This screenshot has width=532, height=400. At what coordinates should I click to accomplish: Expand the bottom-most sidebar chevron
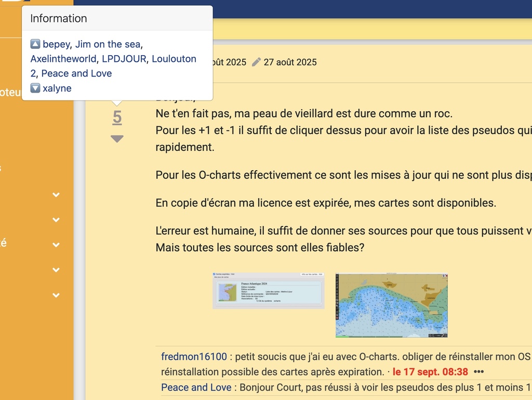[56, 295]
